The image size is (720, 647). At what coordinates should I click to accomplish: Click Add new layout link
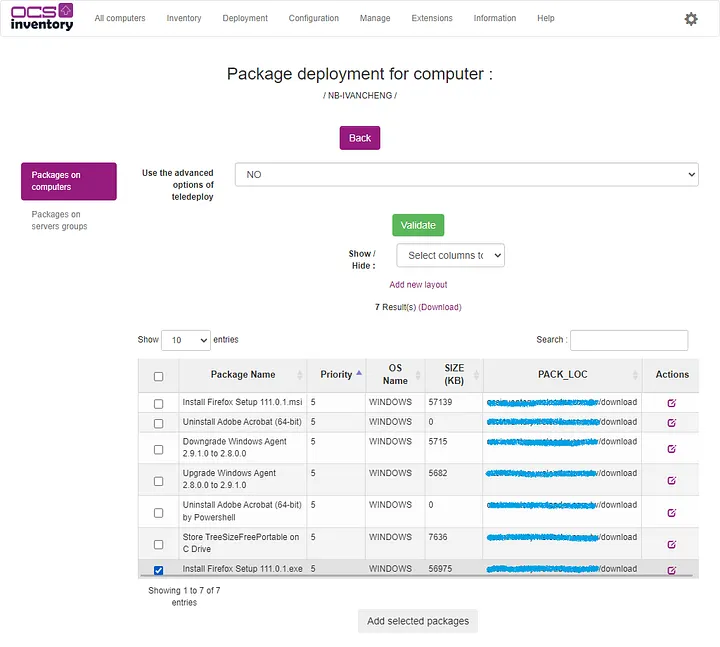click(x=418, y=285)
